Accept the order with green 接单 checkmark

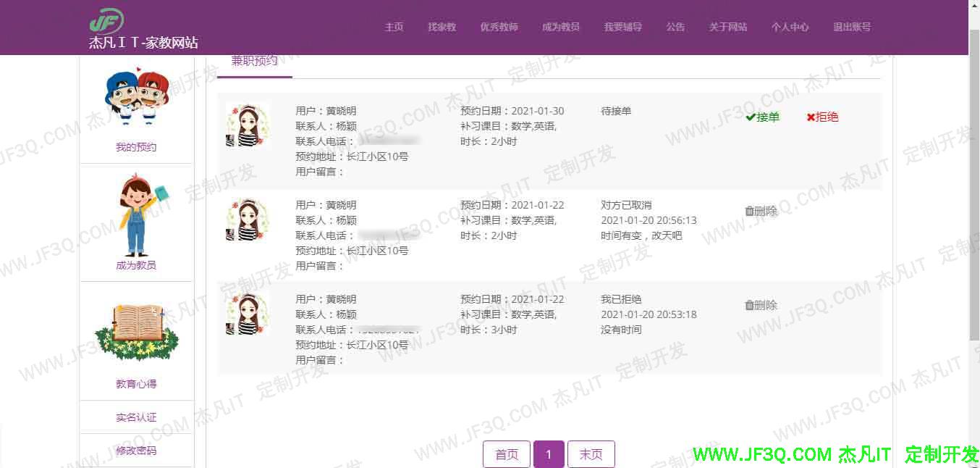pos(763,117)
